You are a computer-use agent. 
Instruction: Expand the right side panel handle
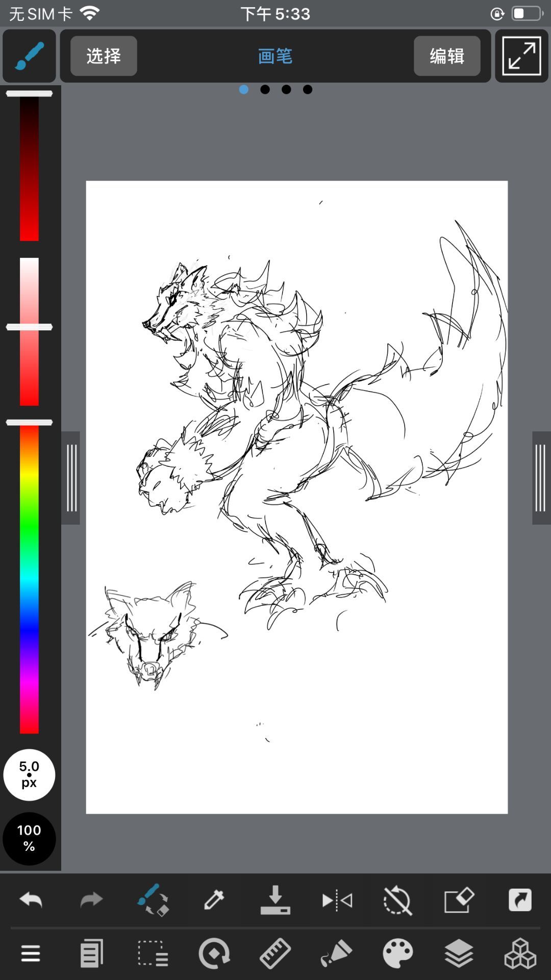pos(541,478)
